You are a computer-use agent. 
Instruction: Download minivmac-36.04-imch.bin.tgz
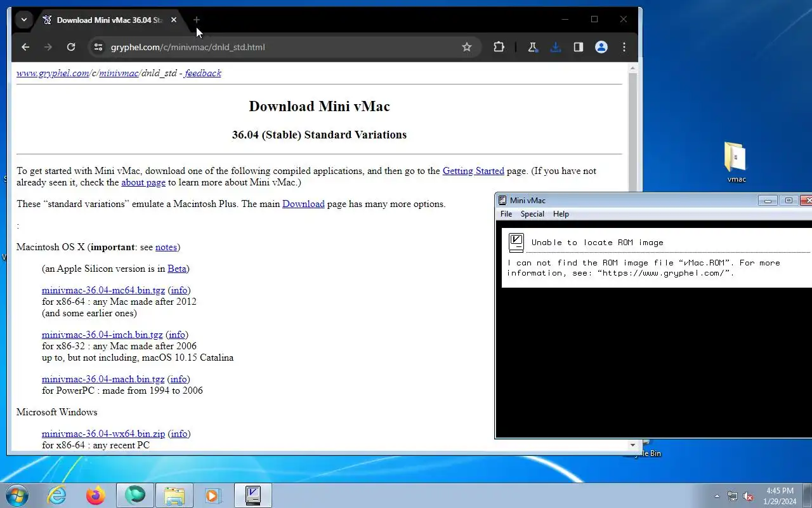tap(102, 335)
